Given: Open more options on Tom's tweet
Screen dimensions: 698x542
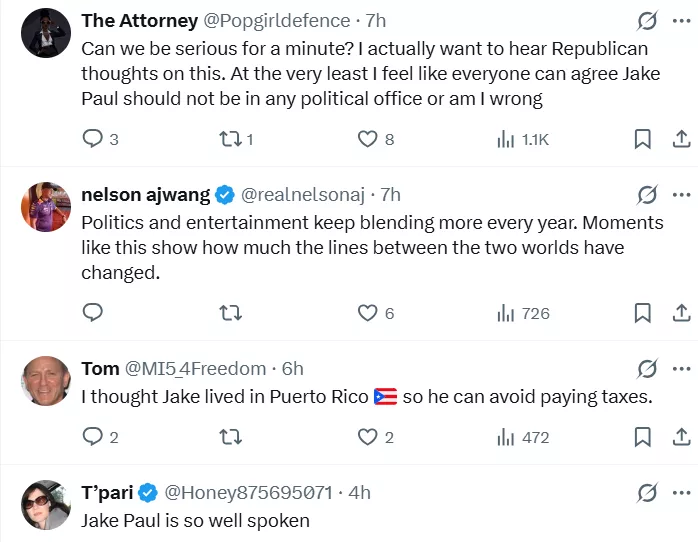Looking at the screenshot, I should (681, 368).
